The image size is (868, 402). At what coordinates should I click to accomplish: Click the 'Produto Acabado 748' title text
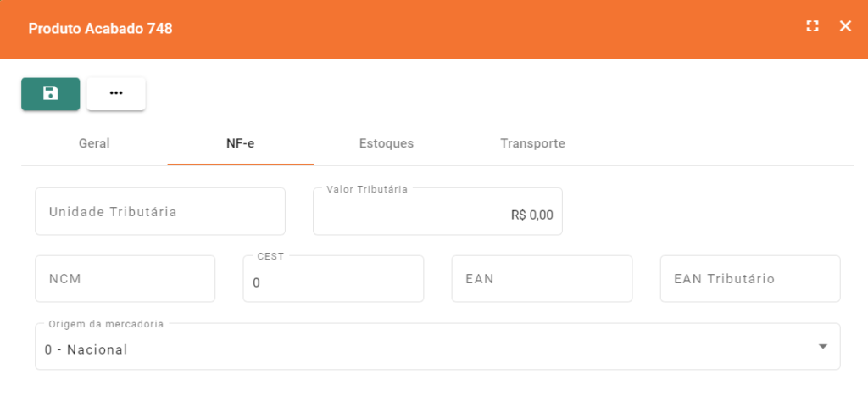coord(100,29)
